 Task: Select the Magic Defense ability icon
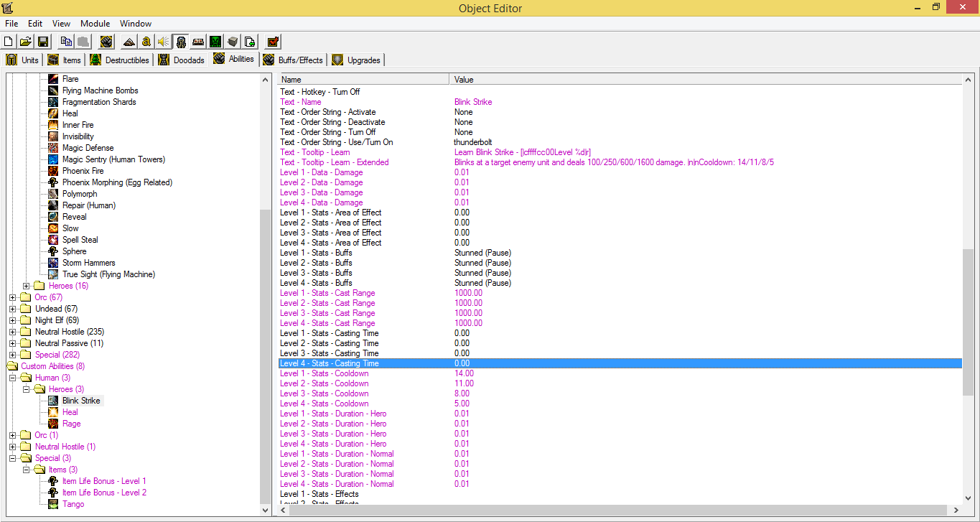tap(53, 148)
